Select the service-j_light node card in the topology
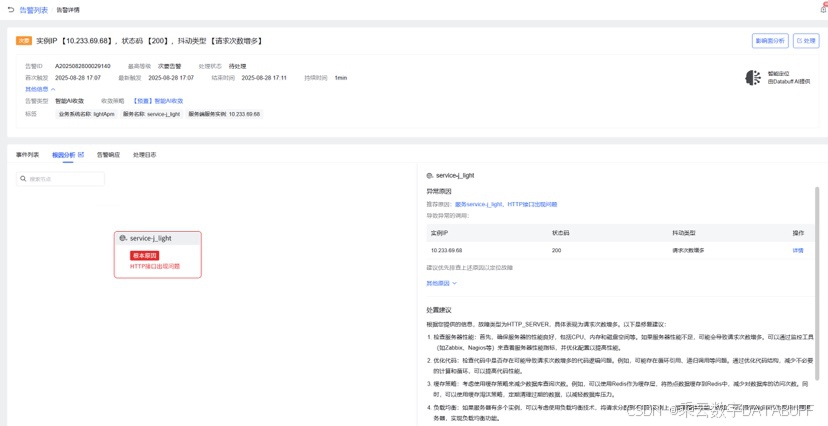 157,254
